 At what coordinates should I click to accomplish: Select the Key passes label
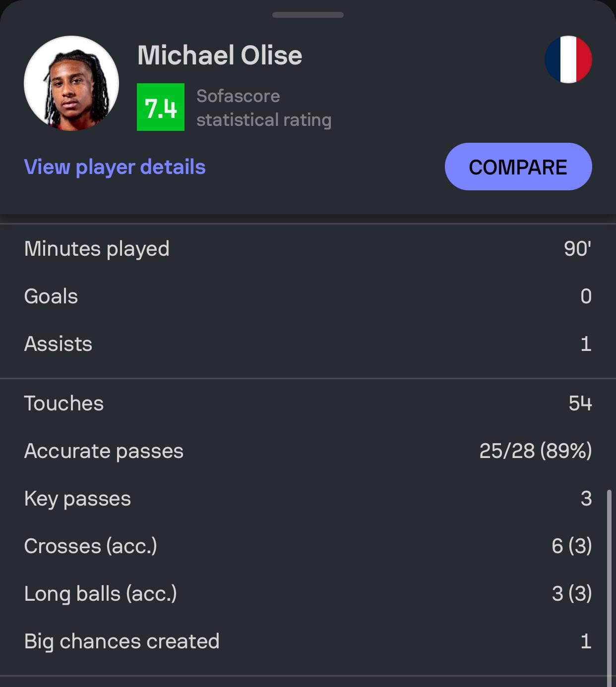click(77, 499)
